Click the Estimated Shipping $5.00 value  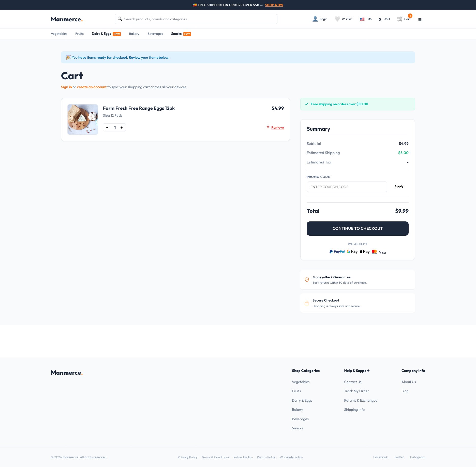point(403,153)
